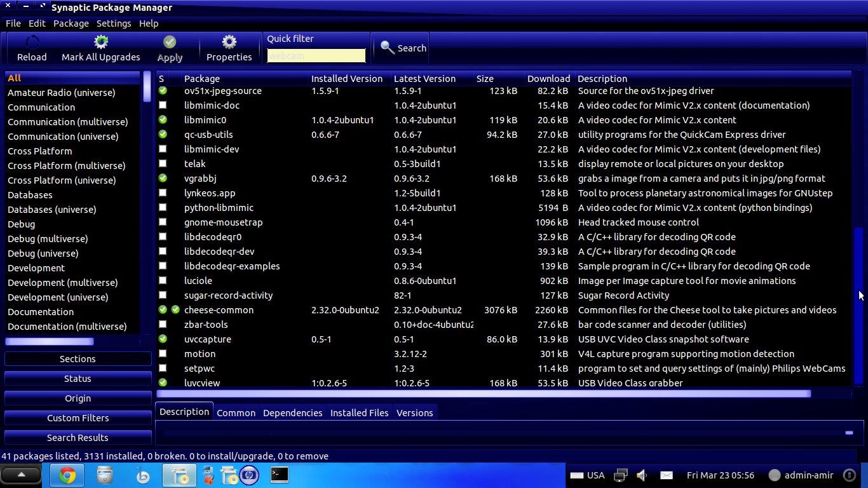The width and height of the screenshot is (868, 488).
Task: Mark the libmimic-doc package checkbox
Action: (x=163, y=105)
